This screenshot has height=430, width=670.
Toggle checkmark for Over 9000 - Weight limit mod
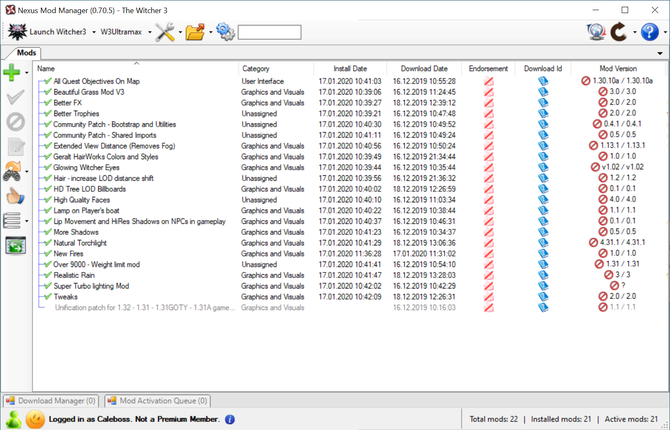click(x=48, y=264)
